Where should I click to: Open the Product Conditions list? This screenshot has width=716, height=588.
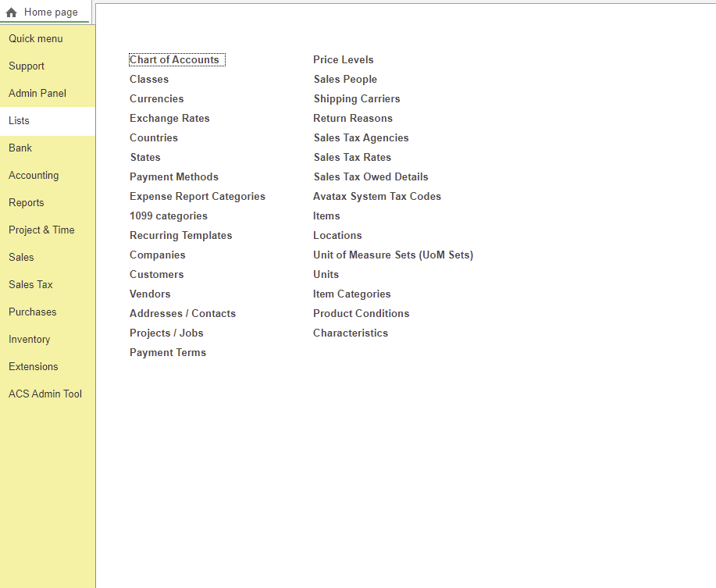point(362,314)
